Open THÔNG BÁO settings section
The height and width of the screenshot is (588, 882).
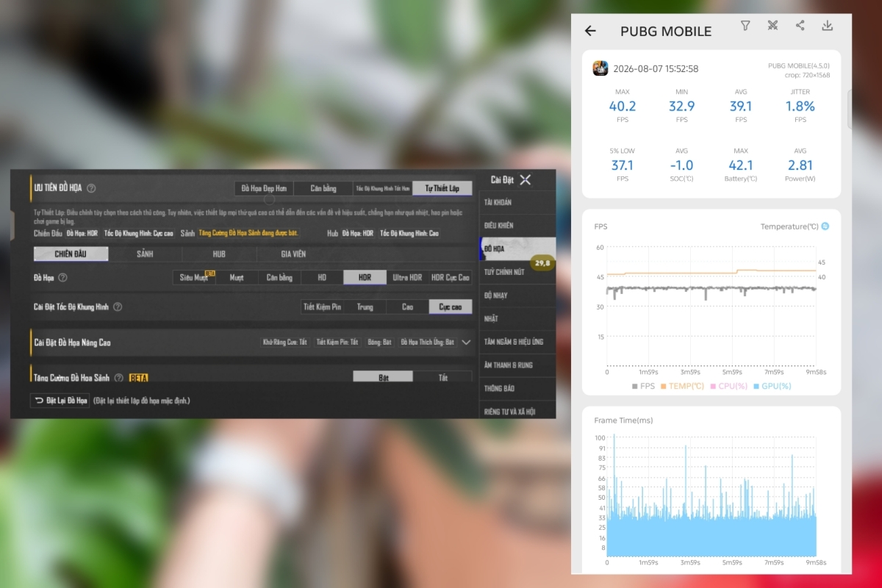click(x=517, y=388)
